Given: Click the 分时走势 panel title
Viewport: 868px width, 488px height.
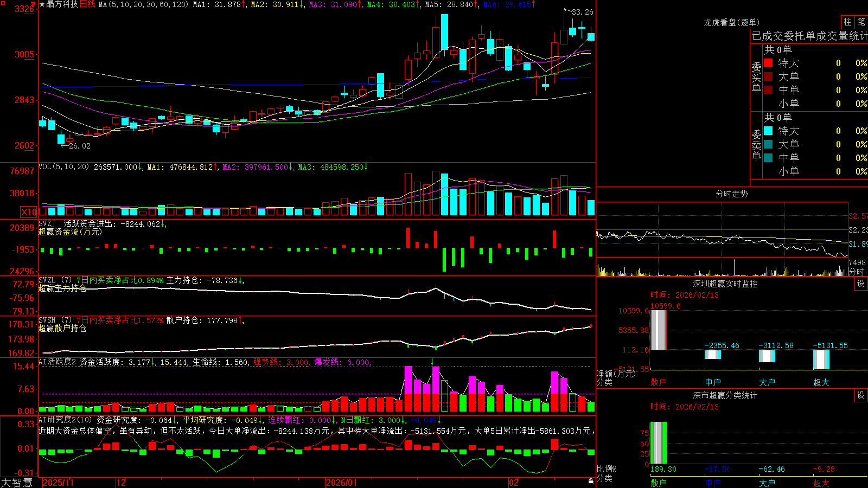Looking at the screenshot, I should 731,194.
